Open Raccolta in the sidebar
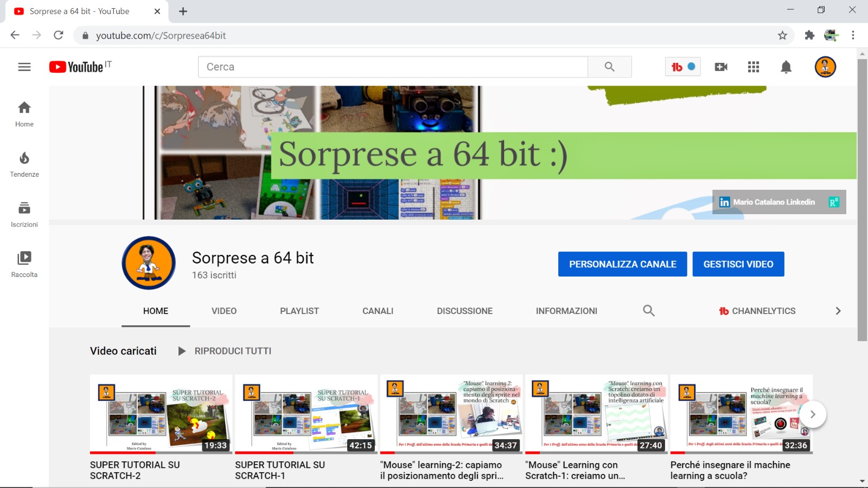 click(24, 265)
